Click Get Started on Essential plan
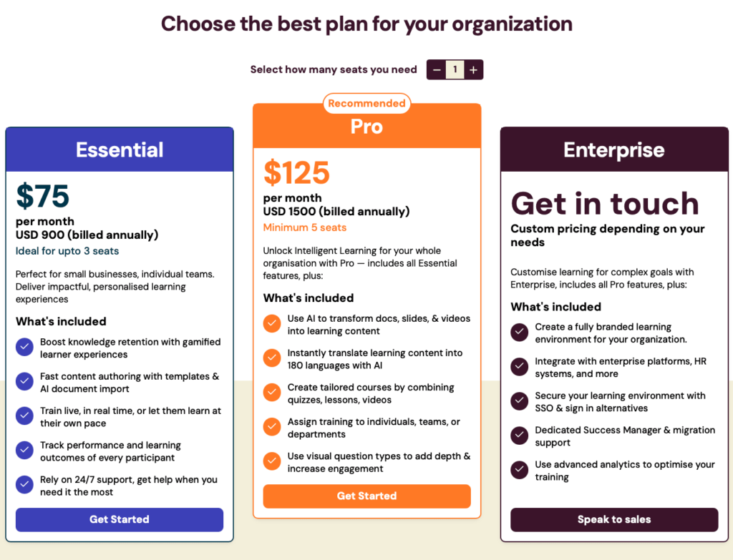 click(x=120, y=519)
